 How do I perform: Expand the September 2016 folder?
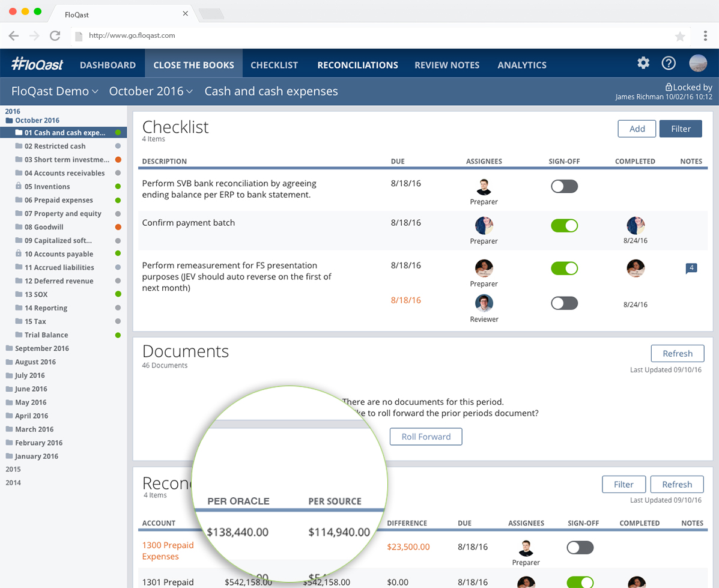41,348
